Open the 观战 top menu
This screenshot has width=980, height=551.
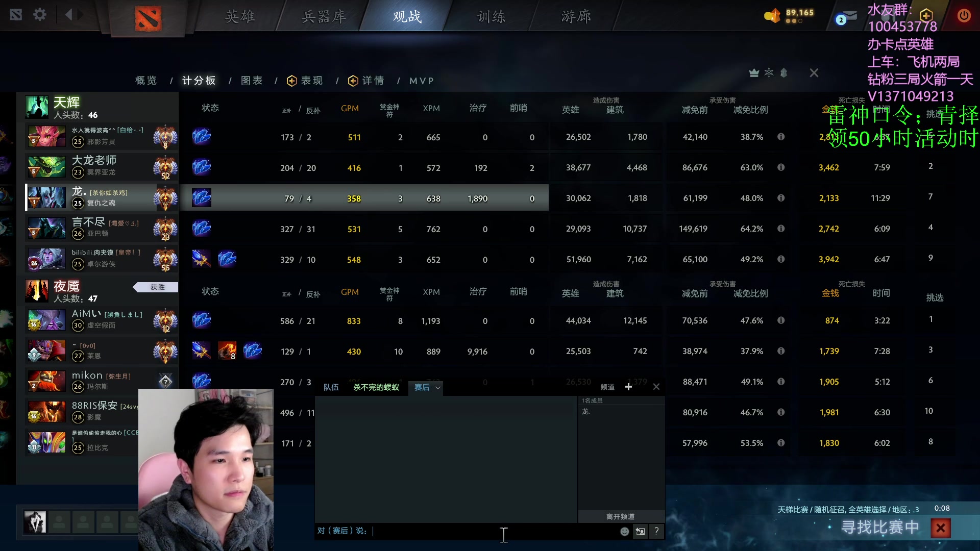[x=407, y=17]
